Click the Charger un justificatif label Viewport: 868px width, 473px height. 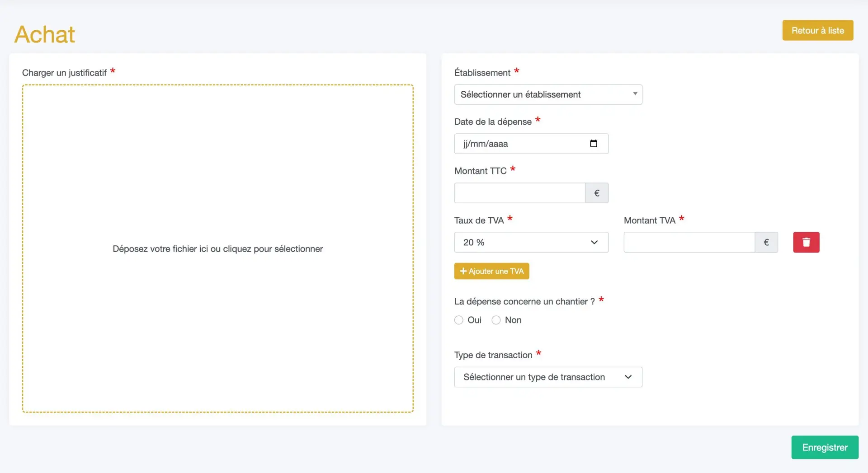tap(64, 73)
